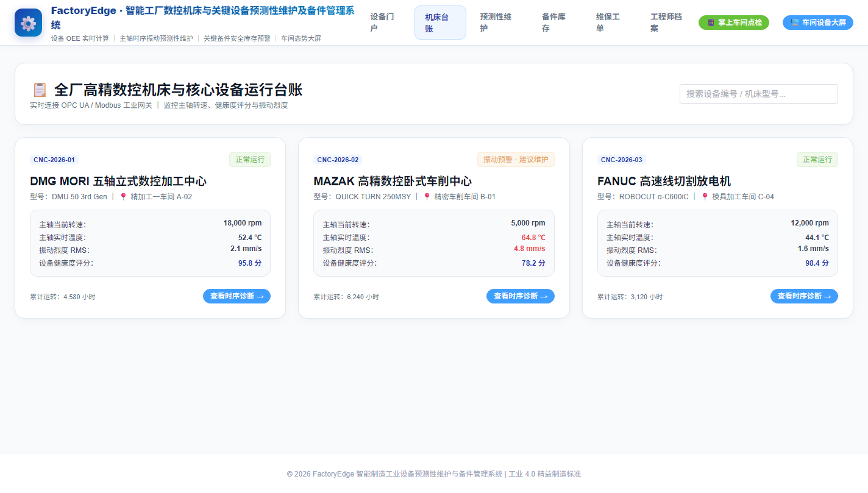Open the 车间设备大屏 button
The height and width of the screenshot is (493, 868).
[818, 23]
